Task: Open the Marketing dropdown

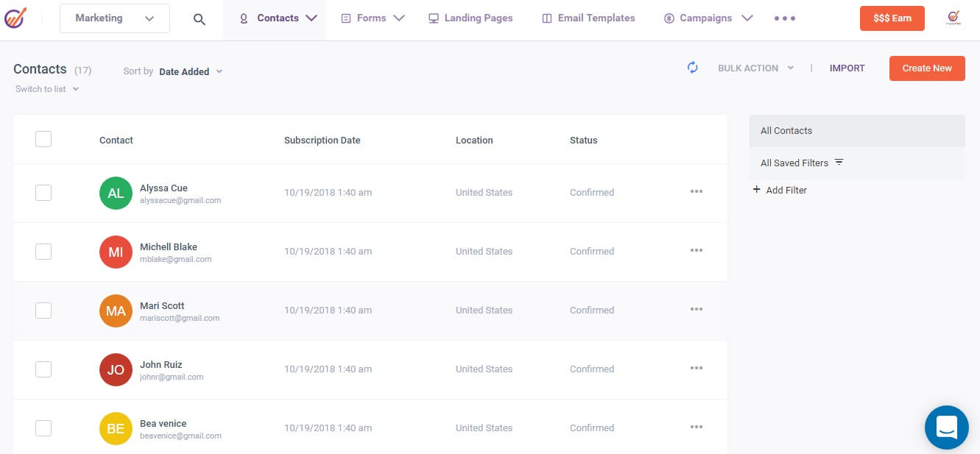Action: [x=114, y=18]
